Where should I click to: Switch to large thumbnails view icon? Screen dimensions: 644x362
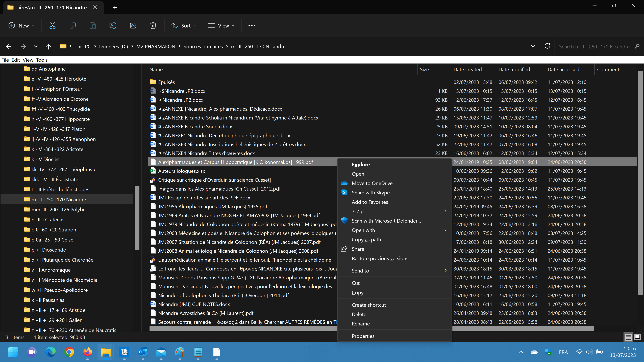[637, 337]
